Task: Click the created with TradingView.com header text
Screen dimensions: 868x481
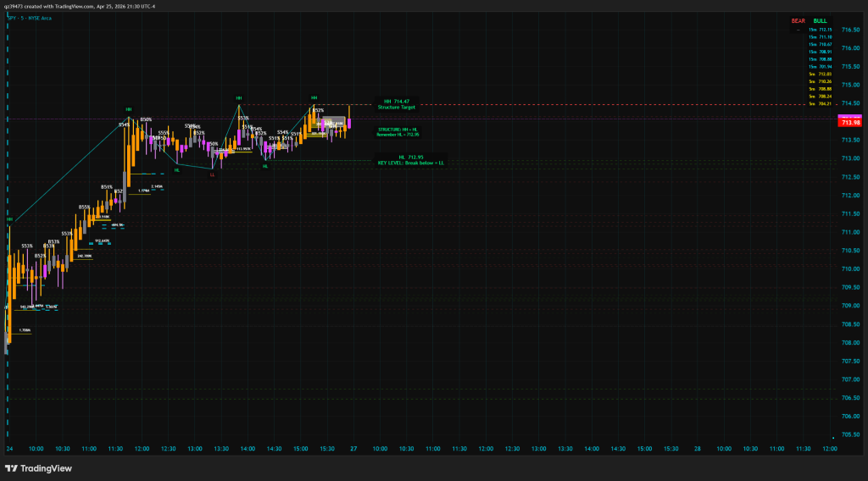Action: click(x=79, y=6)
